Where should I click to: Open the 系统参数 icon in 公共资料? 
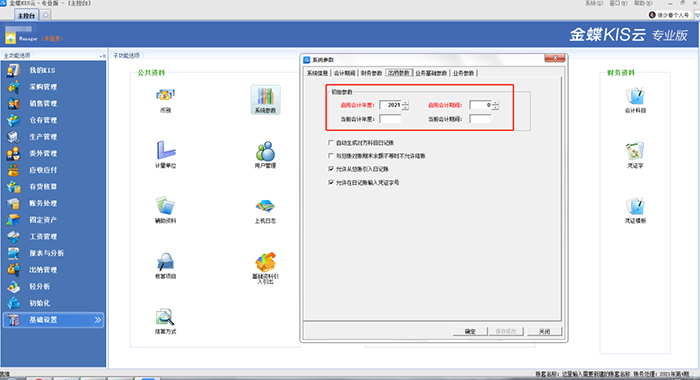point(265,100)
